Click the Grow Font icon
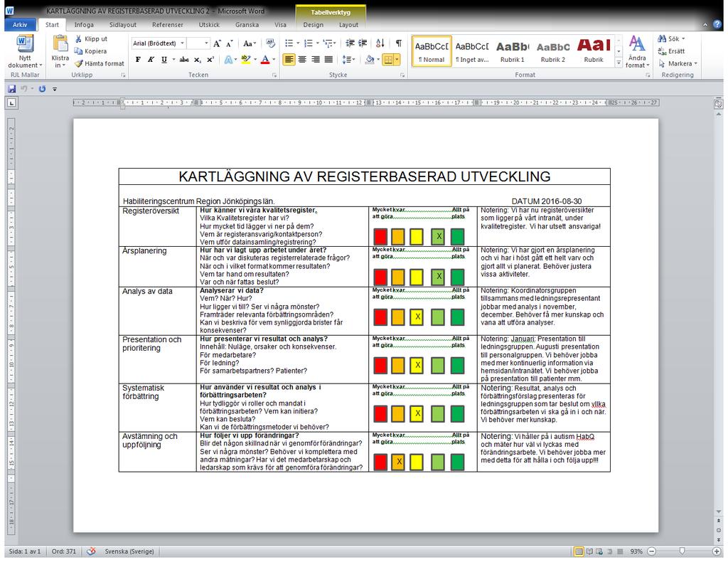This screenshot has width=728, height=562. click(x=217, y=43)
